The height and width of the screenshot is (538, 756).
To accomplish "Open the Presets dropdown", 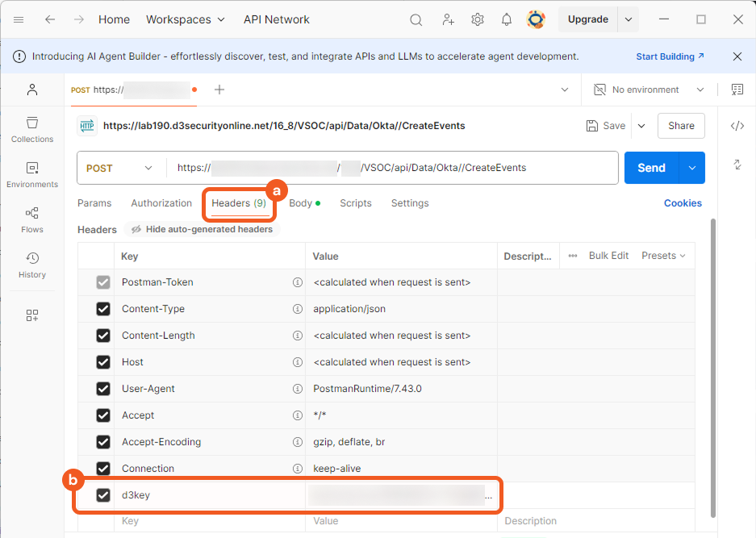I will coord(663,256).
